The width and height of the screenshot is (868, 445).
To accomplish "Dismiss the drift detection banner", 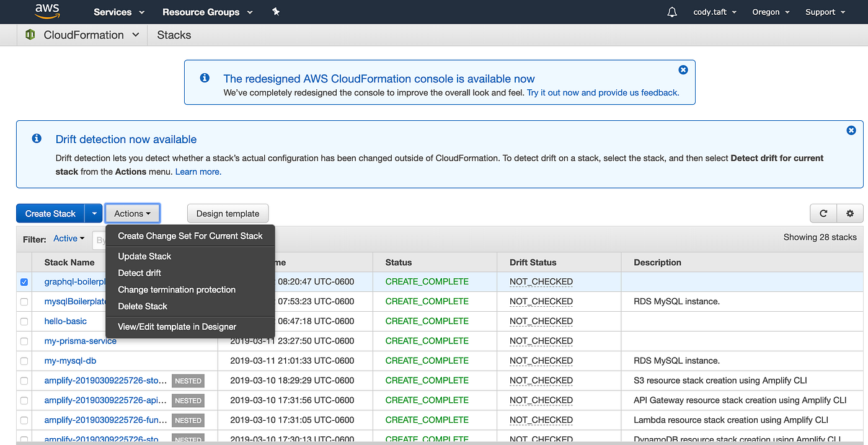I will click(851, 130).
